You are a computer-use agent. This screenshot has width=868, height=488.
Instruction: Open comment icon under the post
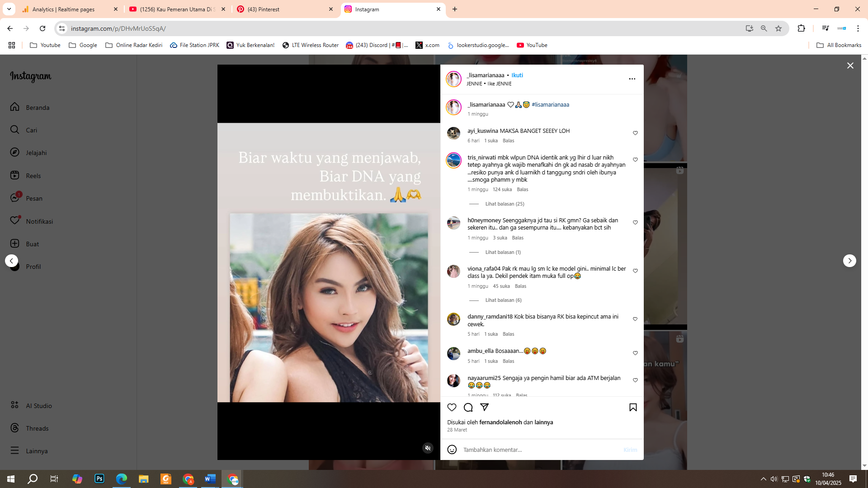click(x=468, y=407)
